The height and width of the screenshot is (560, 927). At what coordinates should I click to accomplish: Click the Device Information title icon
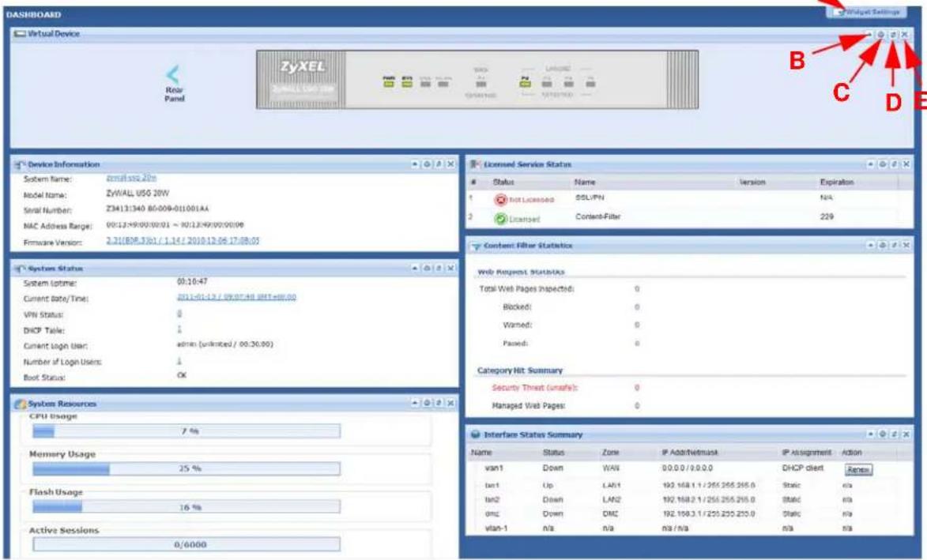[x=20, y=165]
